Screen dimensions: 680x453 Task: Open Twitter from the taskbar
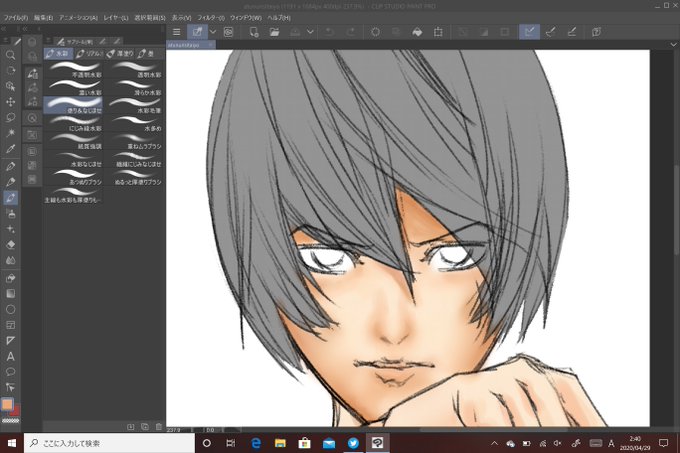(x=353, y=443)
